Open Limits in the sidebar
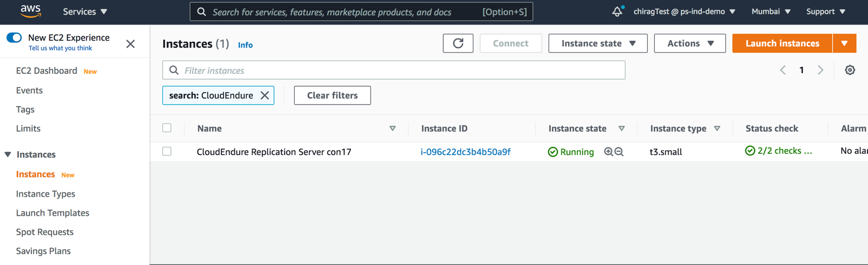The height and width of the screenshot is (265, 868). point(28,128)
